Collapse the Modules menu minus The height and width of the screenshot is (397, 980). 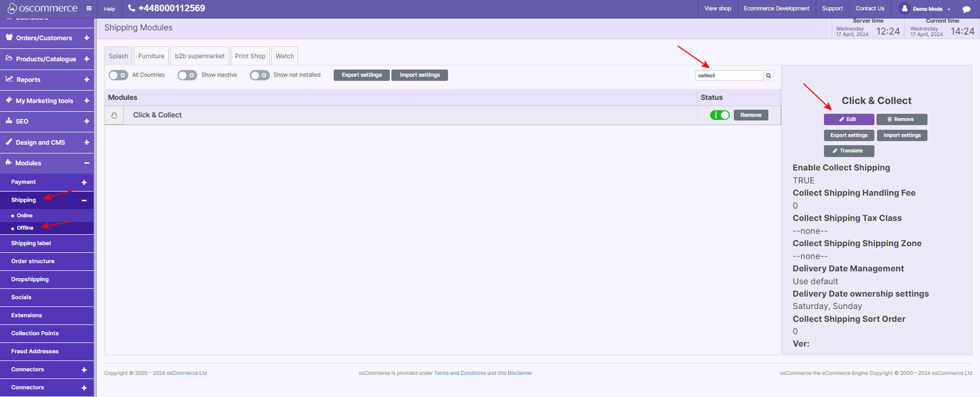click(87, 163)
